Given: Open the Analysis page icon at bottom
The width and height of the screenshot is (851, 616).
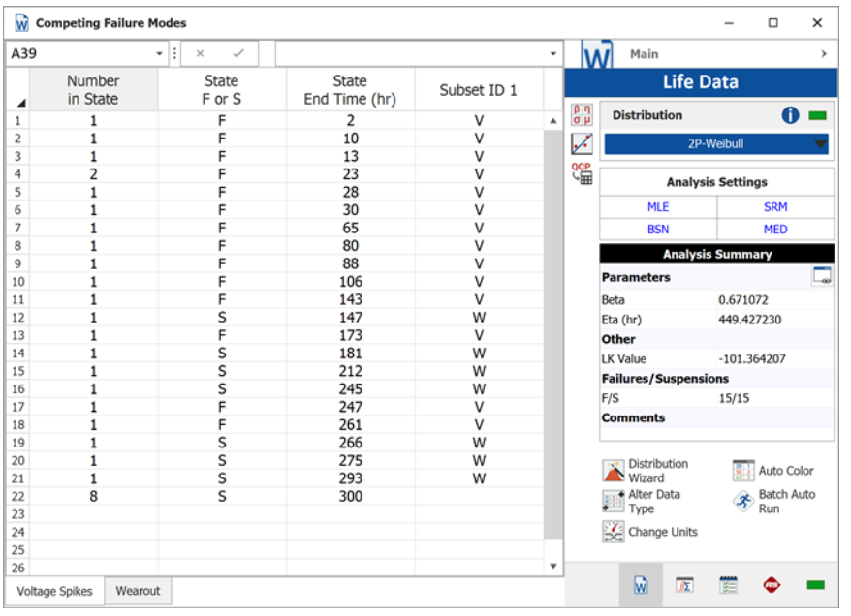Looking at the screenshot, I should tap(684, 585).
